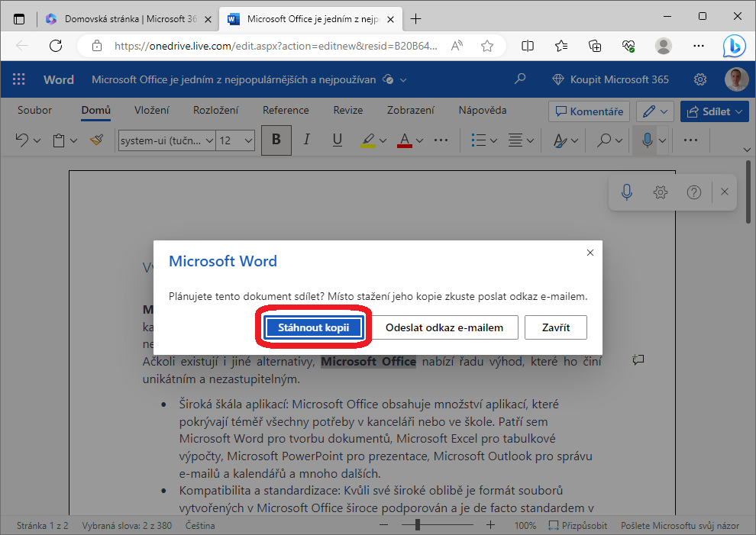
Task: Click the bullet list icon
Action: pyautogui.click(x=478, y=140)
